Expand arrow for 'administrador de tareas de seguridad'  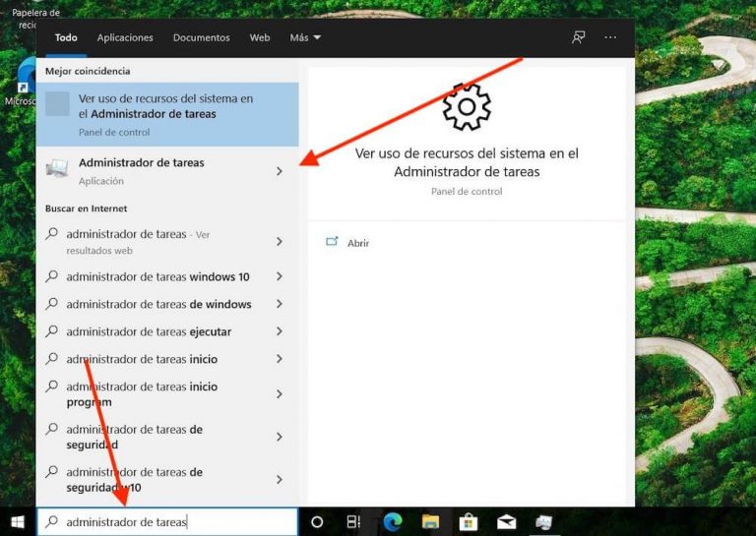280,437
